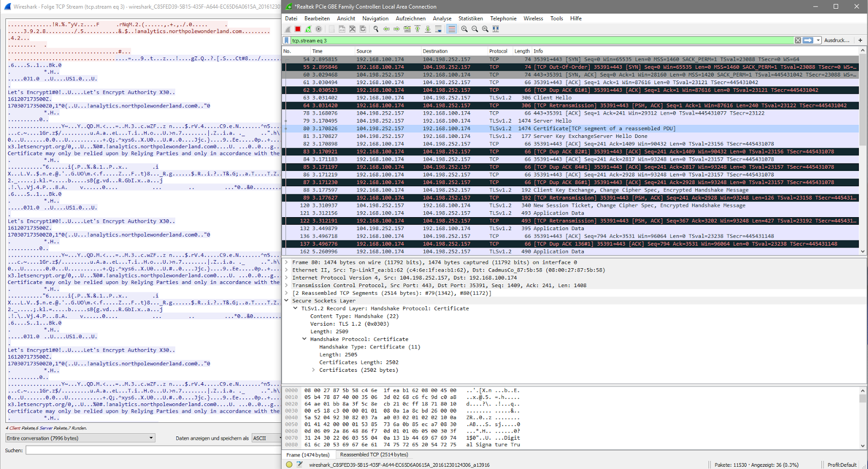Toggle auto-scroll during live capture icon
The image size is (868, 469).
(x=438, y=29)
